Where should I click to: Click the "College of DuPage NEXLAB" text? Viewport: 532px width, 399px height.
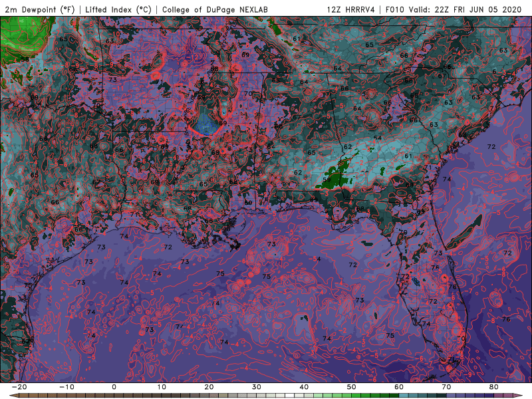coord(215,9)
